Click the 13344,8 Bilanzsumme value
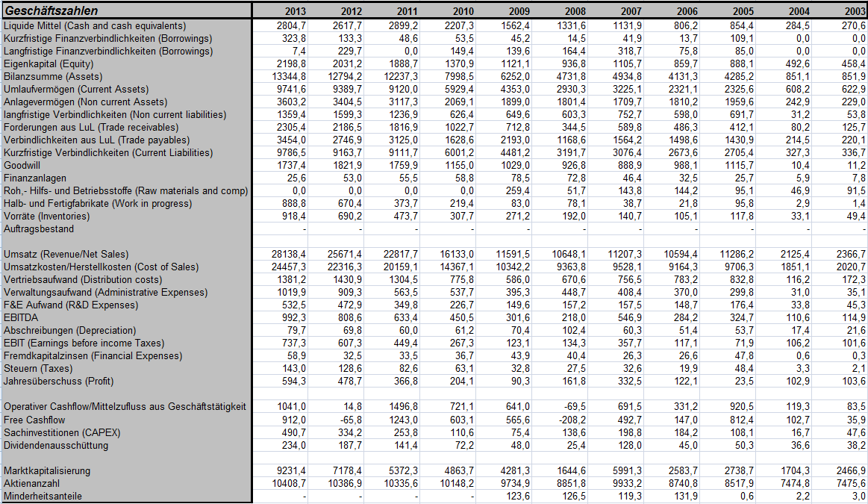868x504 pixels. (x=289, y=77)
